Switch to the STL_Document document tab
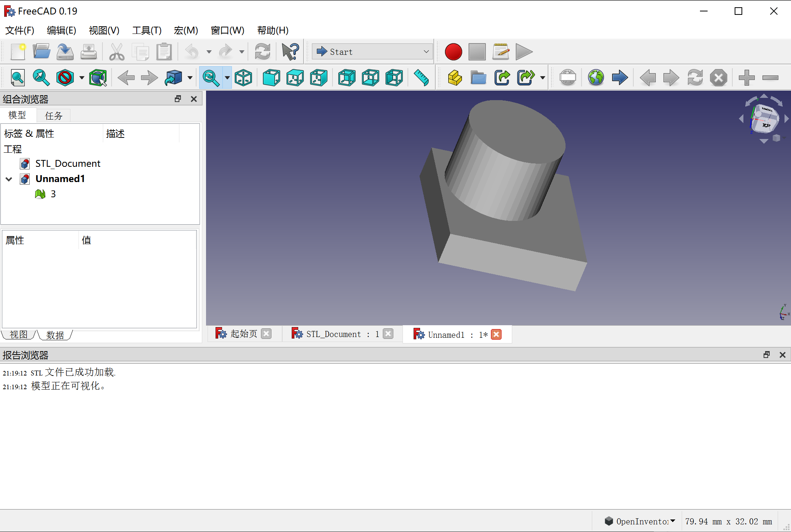791x532 pixels. coord(334,334)
